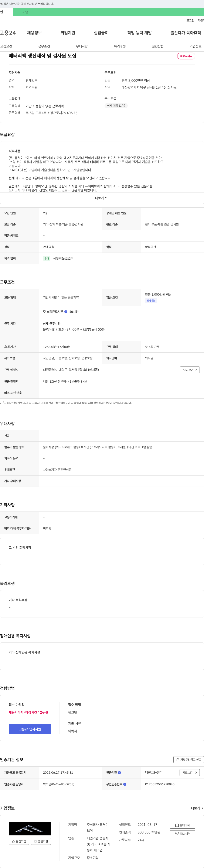Select the 대전고용센터 text
The height and width of the screenshot is (868, 204).
coord(154,772)
